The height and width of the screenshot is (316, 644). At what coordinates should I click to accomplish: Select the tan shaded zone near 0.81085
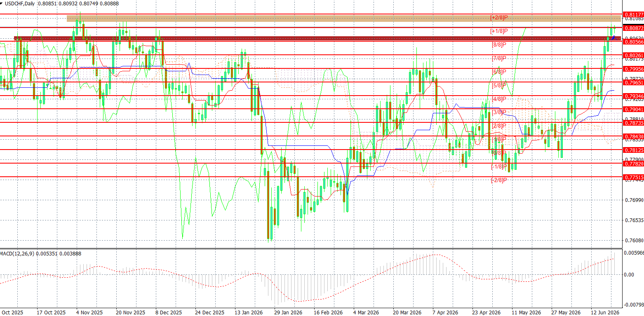pos(344,19)
